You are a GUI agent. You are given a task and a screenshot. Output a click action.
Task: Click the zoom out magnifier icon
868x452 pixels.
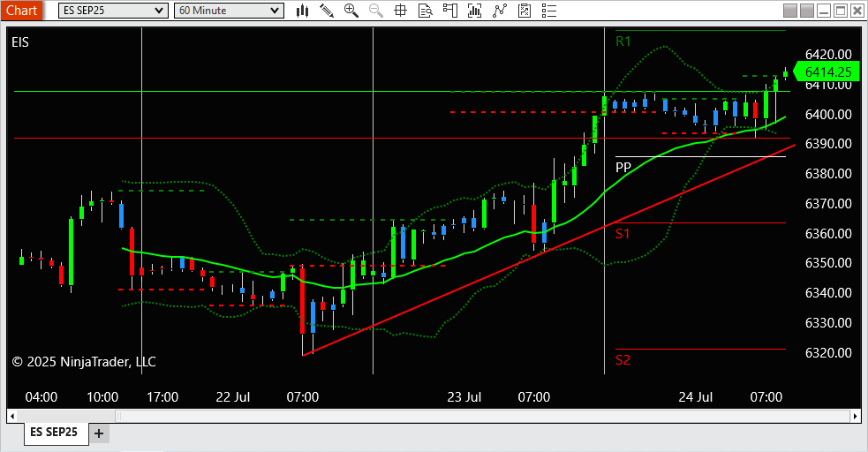point(376,11)
